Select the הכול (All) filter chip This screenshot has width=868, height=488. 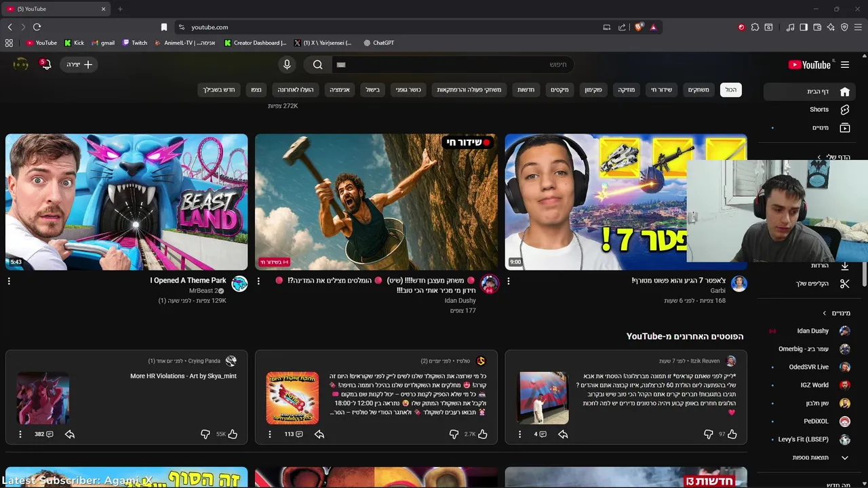[x=731, y=89]
